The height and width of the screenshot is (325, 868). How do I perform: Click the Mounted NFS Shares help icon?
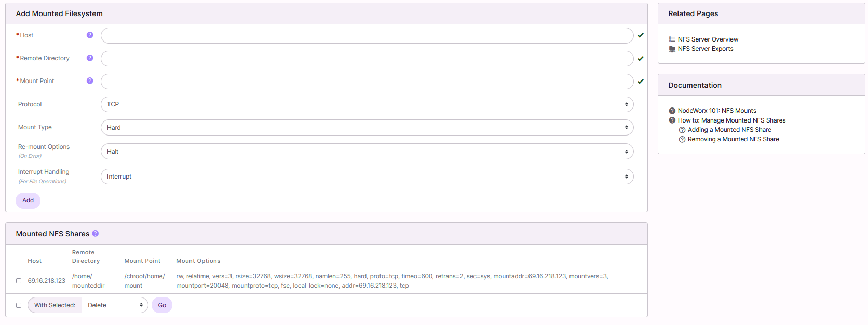pos(96,234)
